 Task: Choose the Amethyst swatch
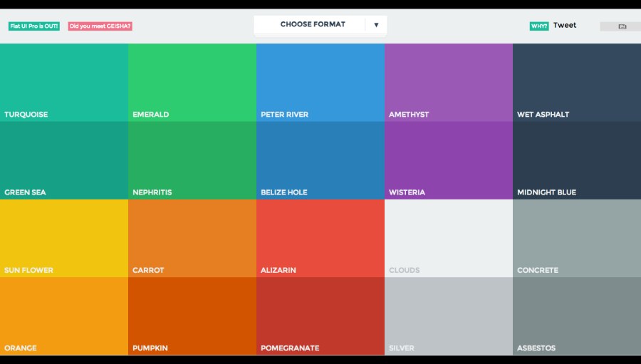coord(449,83)
